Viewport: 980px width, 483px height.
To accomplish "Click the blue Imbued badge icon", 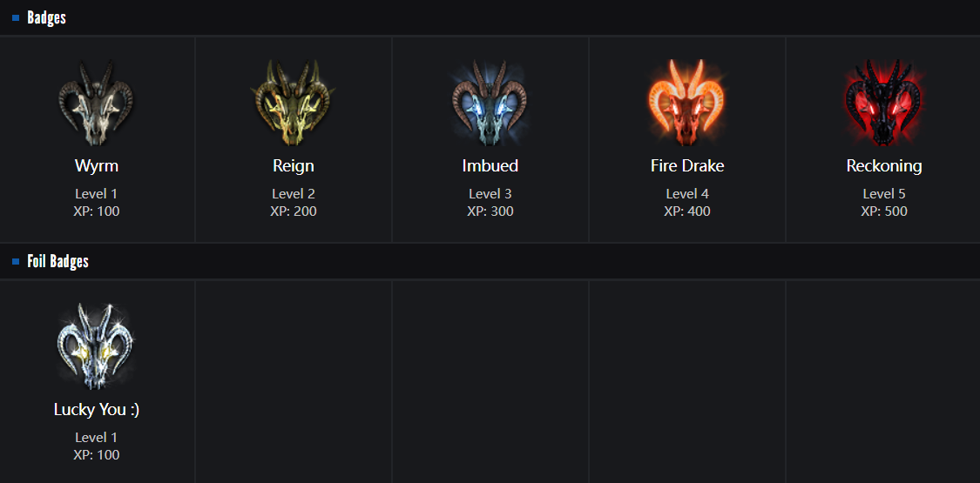I will click(x=490, y=104).
